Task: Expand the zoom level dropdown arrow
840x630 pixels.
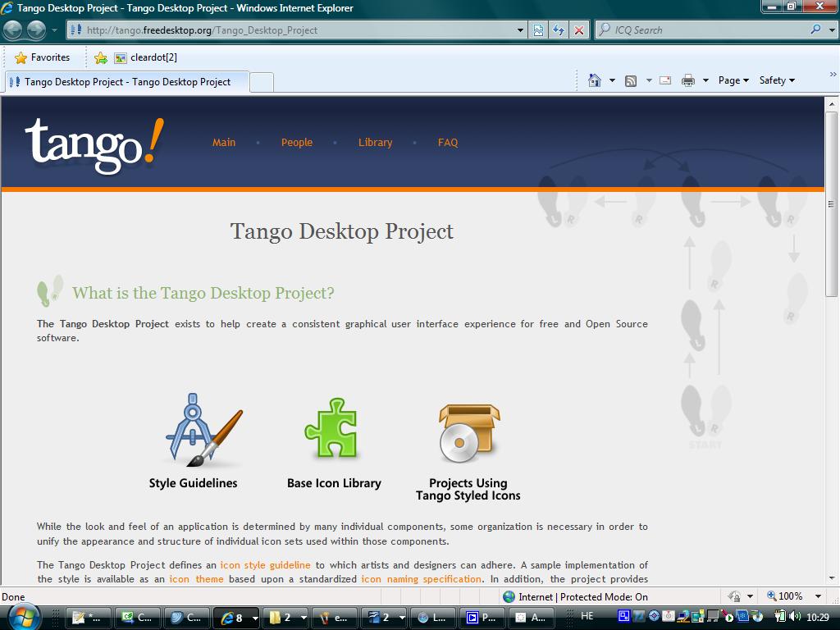Action: click(818, 596)
